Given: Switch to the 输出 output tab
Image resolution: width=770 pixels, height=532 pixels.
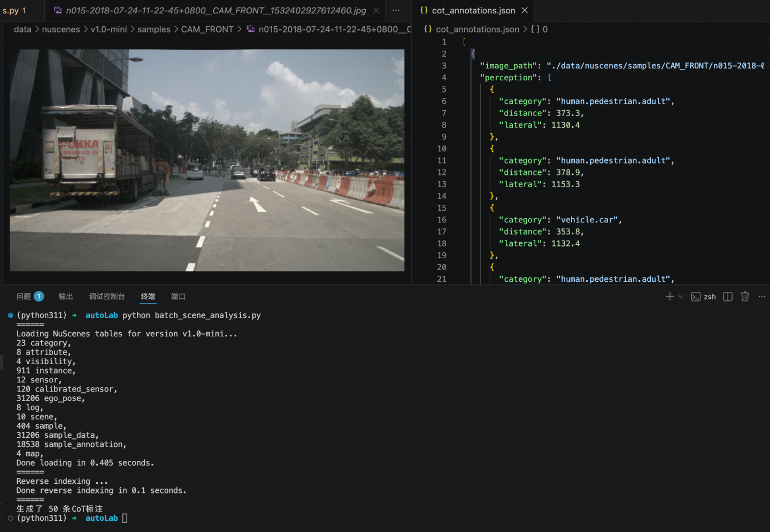Looking at the screenshot, I should click(x=66, y=296).
